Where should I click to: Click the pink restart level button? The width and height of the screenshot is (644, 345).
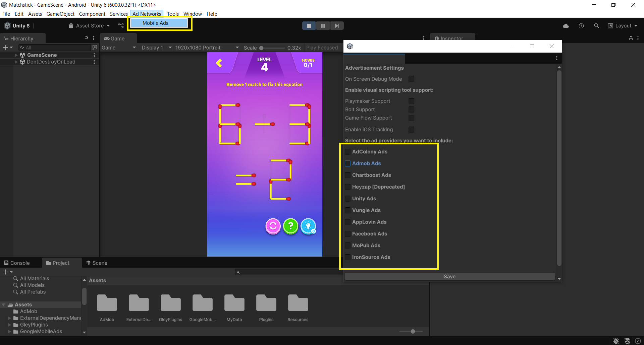(273, 226)
